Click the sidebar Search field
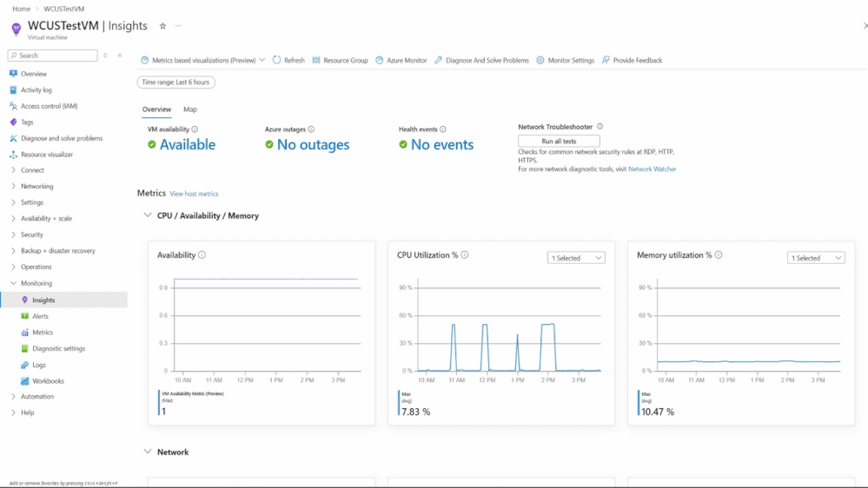The height and width of the screenshot is (488, 868). click(53, 56)
